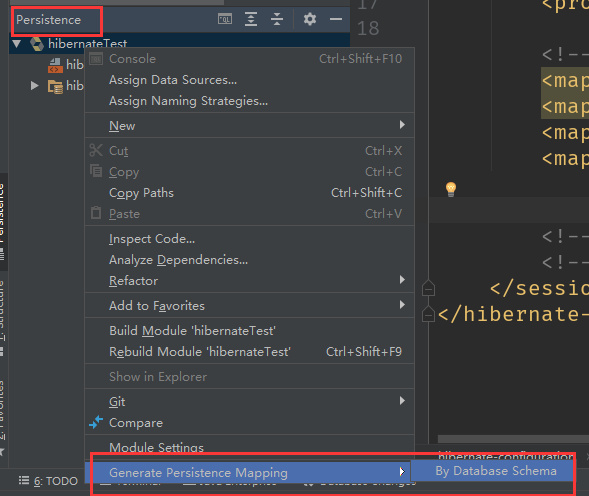Select Compare in the context menu

pos(250,423)
